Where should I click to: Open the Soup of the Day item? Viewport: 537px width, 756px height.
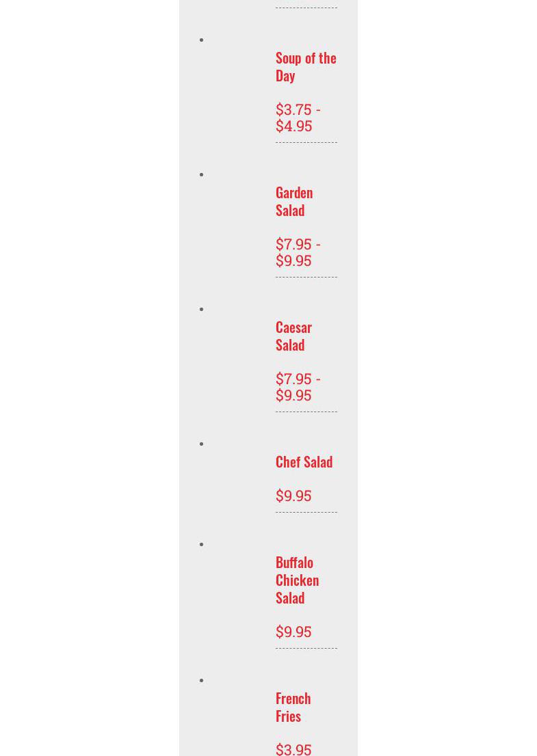click(305, 66)
